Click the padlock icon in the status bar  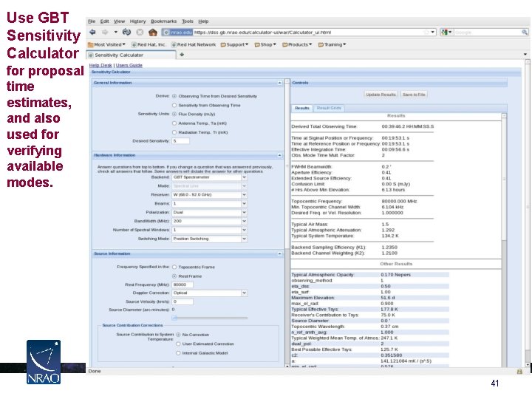519,371
